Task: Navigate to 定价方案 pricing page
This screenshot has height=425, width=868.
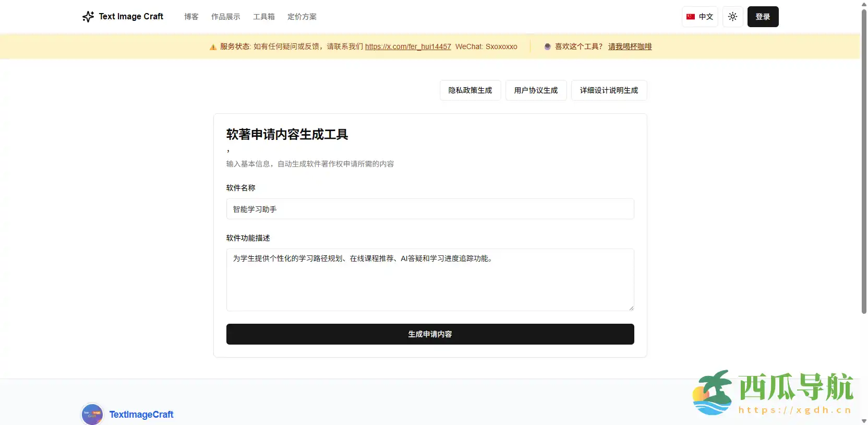Action: pos(302,17)
